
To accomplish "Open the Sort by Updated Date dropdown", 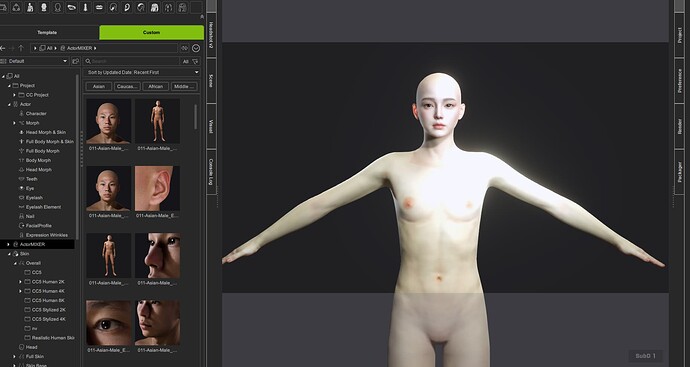I will pyautogui.click(x=142, y=72).
